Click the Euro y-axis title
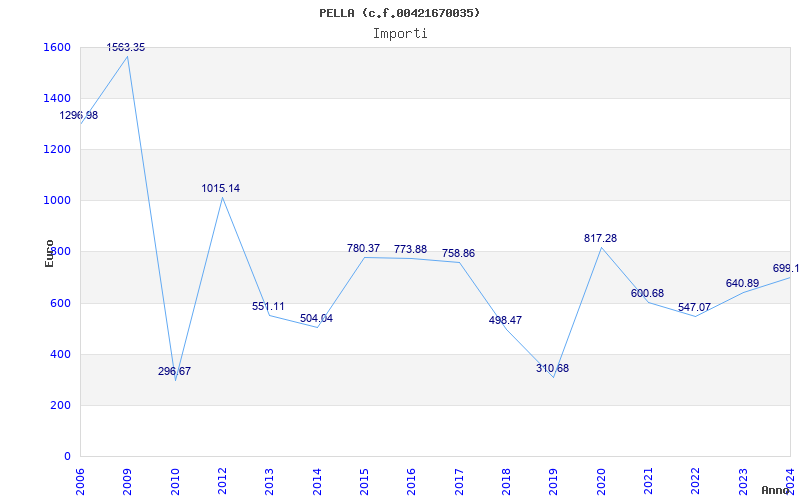The image size is (800, 500). pos(49,253)
